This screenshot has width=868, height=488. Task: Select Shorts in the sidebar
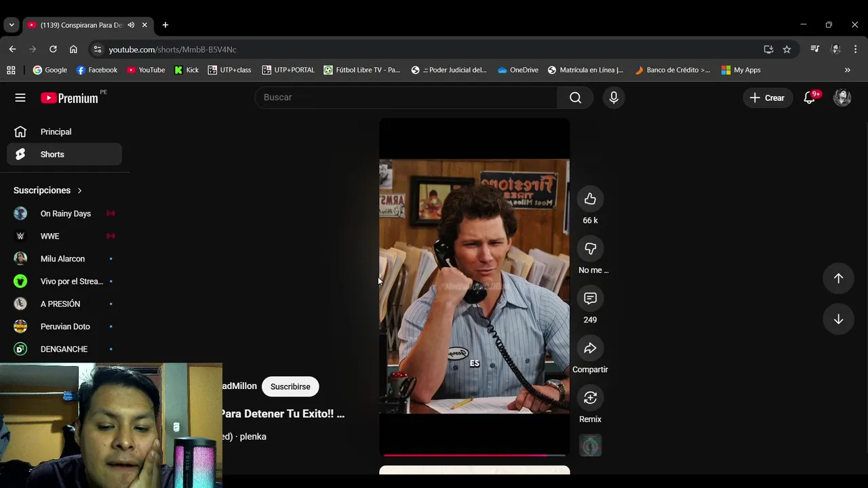point(64,154)
